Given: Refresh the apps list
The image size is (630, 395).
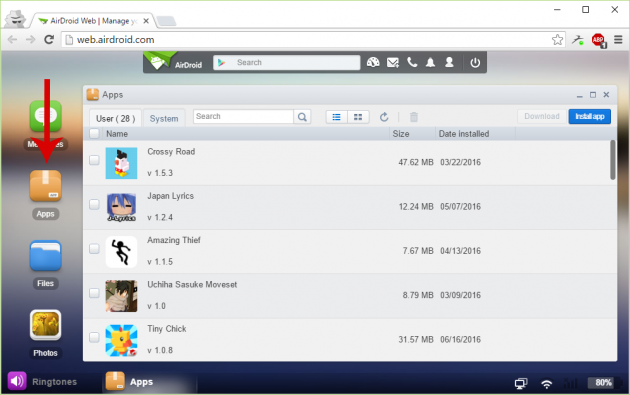Looking at the screenshot, I should 384,117.
